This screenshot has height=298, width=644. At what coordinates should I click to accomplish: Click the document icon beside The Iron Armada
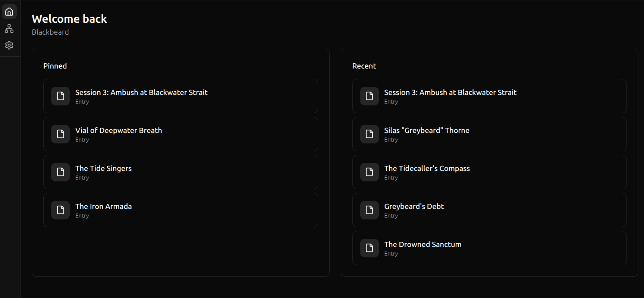pos(60,210)
